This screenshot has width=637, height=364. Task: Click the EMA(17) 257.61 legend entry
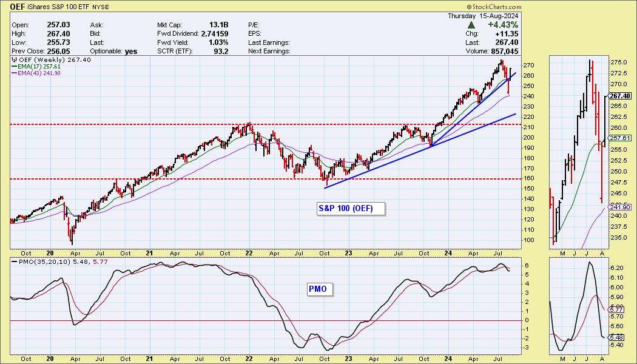(x=36, y=66)
